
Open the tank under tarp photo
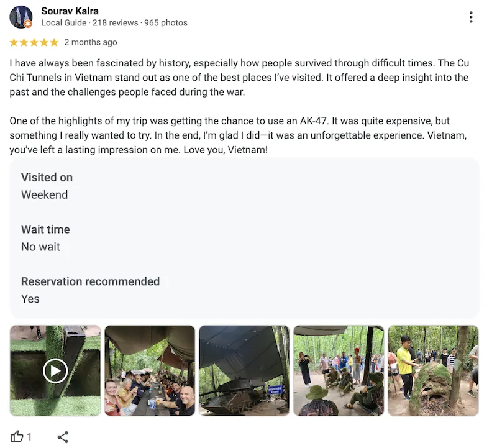coord(244,371)
